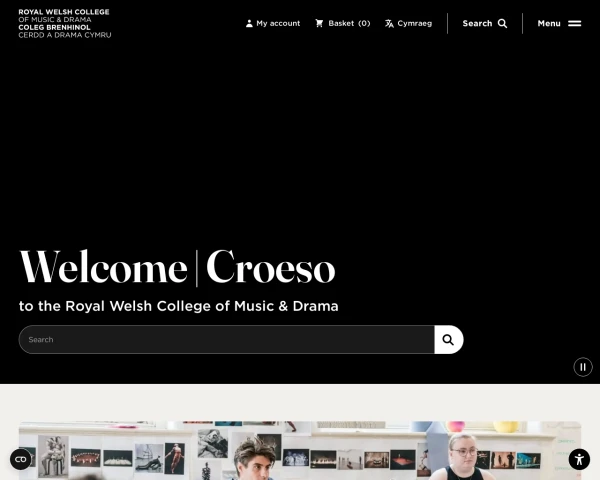Open the accessibility options icon
The height and width of the screenshot is (480, 600).
[579, 459]
